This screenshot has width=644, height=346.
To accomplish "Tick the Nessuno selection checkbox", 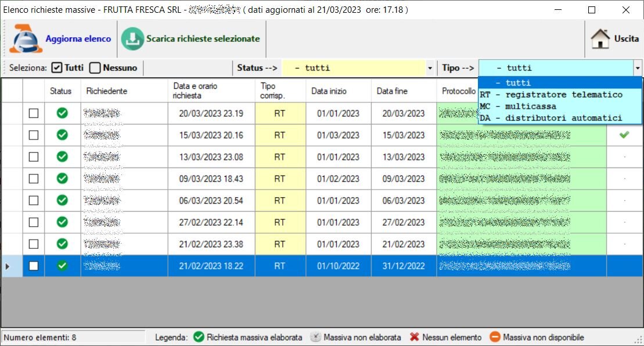I will 95,67.
